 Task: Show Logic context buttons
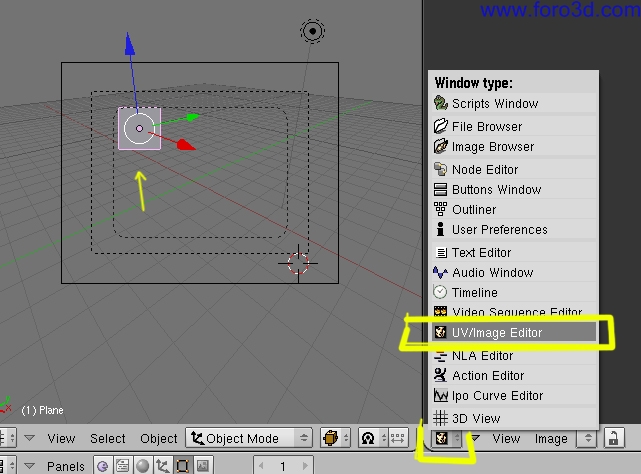[x=103, y=466]
